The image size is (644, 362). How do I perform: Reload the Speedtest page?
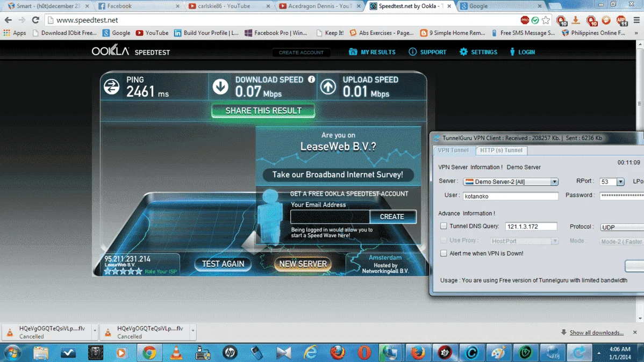click(x=35, y=20)
